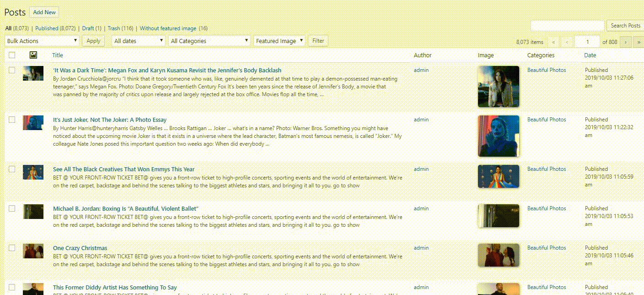Click the search posts input field

pyautogui.click(x=567, y=26)
